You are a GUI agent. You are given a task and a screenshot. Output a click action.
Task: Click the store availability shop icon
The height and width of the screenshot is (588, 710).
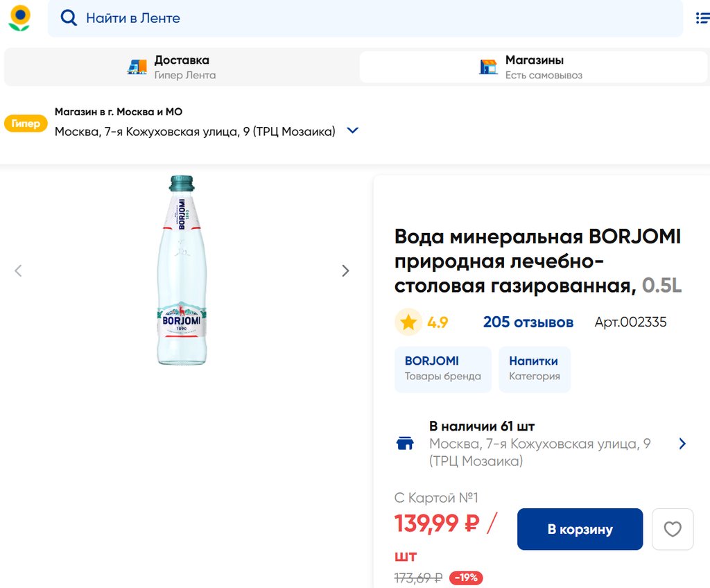coord(405,444)
